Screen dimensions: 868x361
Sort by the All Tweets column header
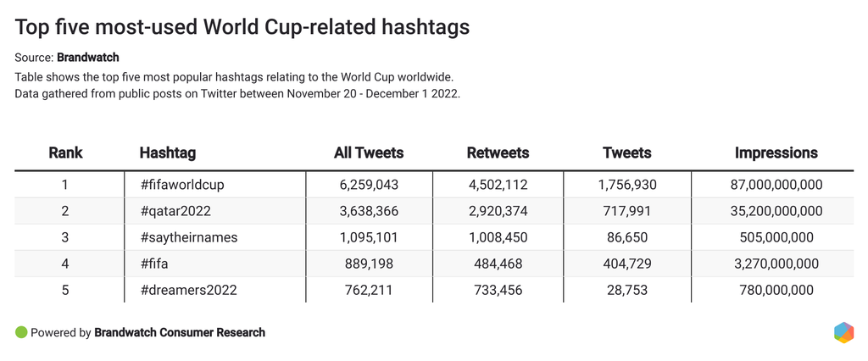click(369, 153)
